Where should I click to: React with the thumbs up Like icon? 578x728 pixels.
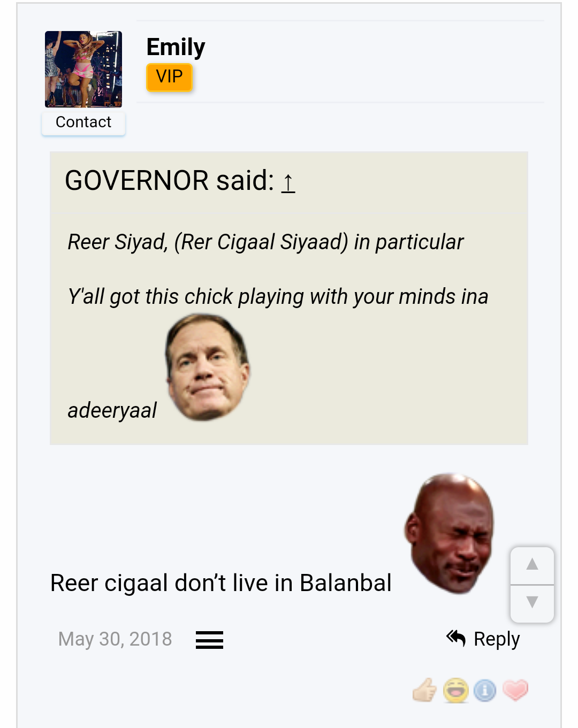pos(425,690)
